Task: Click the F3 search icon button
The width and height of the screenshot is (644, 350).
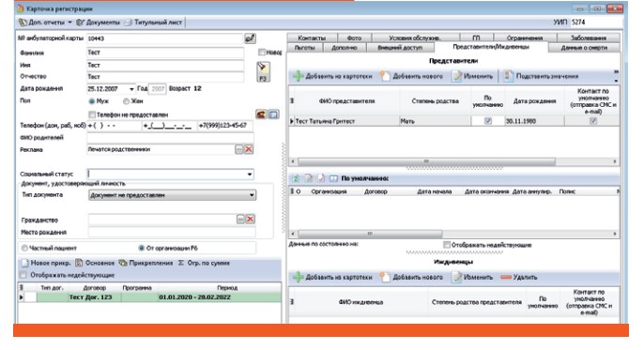Action: (263, 72)
